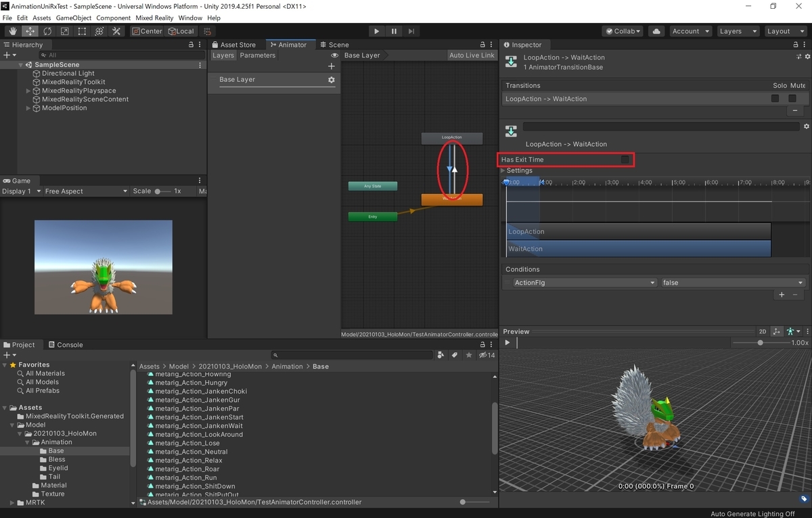Add a new condition with plus button
Viewport: 812px width, 518px height.
(x=782, y=295)
